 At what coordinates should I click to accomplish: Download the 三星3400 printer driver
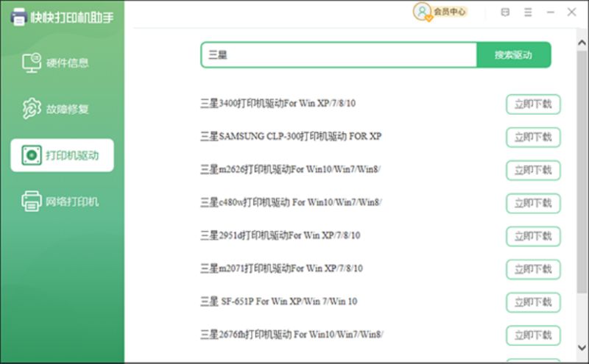click(x=533, y=104)
